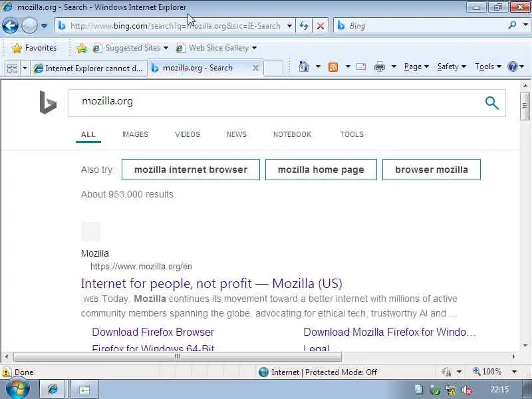The height and width of the screenshot is (399, 532).
Task: Expand the feeds dropdown arrow
Action: point(348,66)
